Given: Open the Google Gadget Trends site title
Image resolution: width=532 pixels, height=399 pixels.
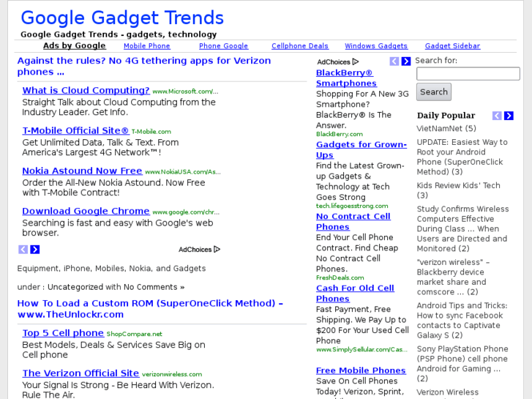Looking at the screenshot, I should (122, 18).
